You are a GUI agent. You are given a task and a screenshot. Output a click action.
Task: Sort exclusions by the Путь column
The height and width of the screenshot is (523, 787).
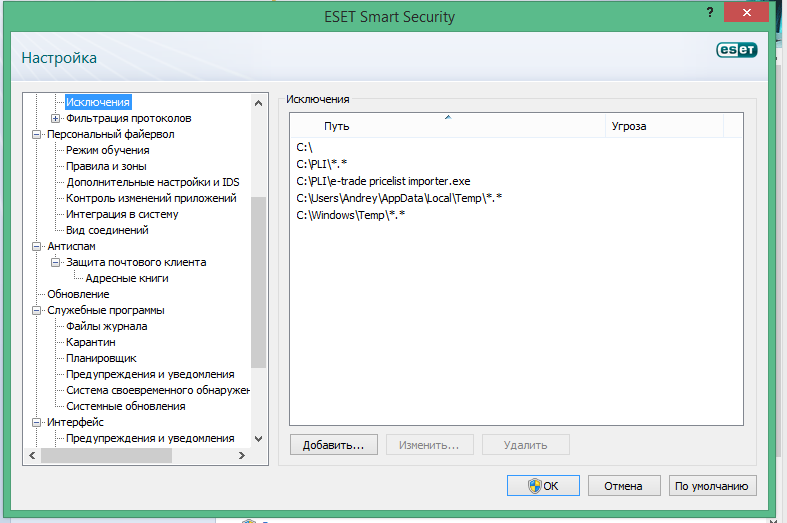(x=448, y=125)
